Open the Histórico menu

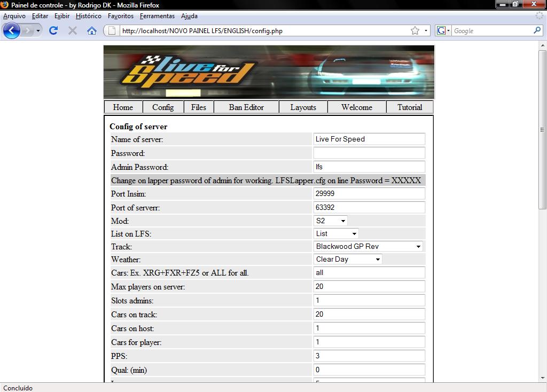[89, 16]
